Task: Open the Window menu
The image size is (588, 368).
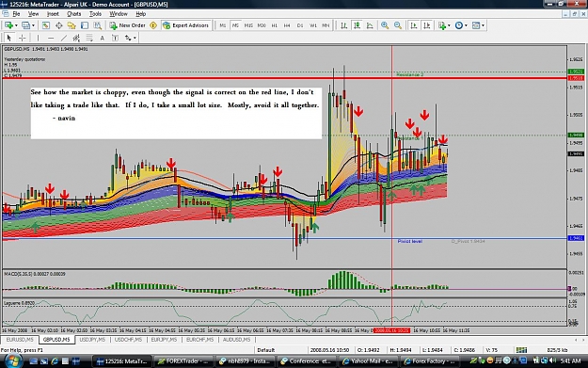Action: (x=119, y=14)
